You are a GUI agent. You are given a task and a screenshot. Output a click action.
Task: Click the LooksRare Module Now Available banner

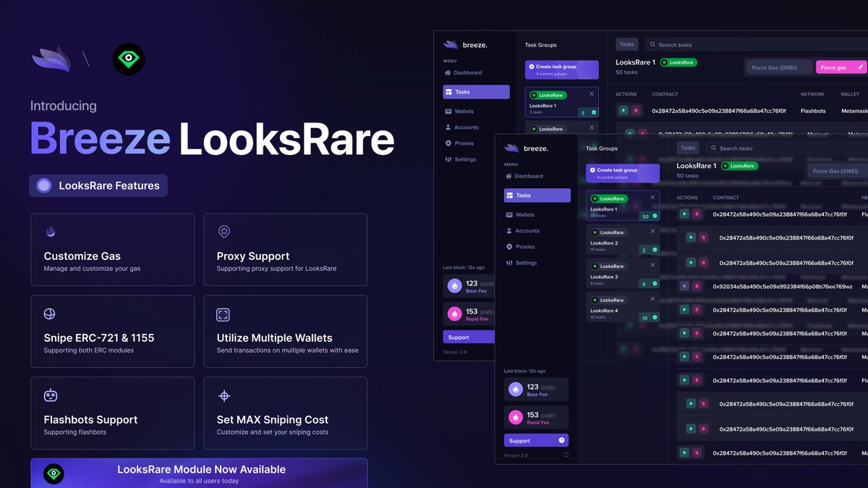pyautogui.click(x=199, y=474)
